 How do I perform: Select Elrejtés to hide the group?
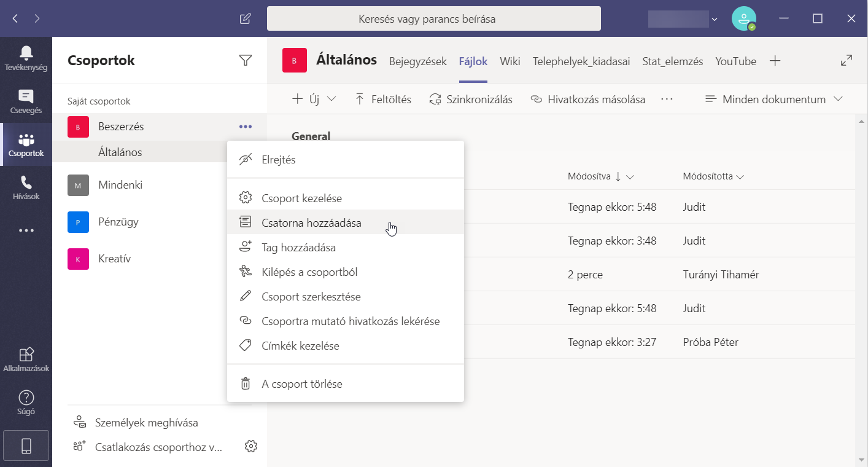point(279,160)
